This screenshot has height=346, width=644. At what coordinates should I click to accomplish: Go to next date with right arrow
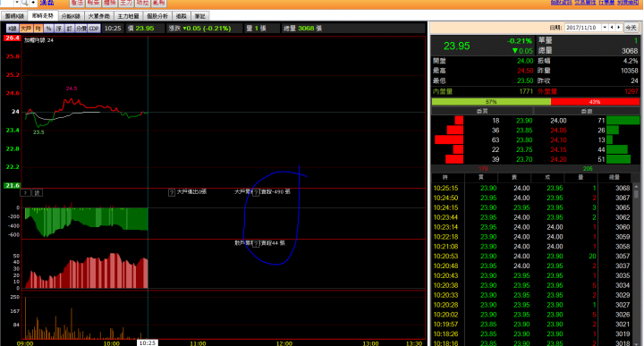pos(619,28)
